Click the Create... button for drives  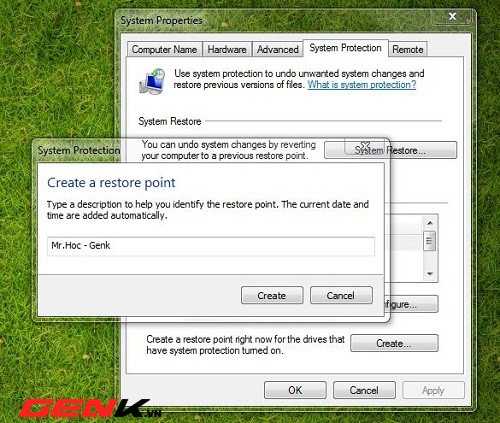[394, 343]
